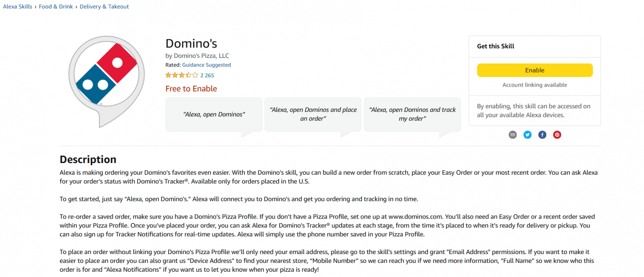This screenshot has width=644, height=277.
Task: Open the Alexa Skills breadcrumb
Action: coord(18,7)
